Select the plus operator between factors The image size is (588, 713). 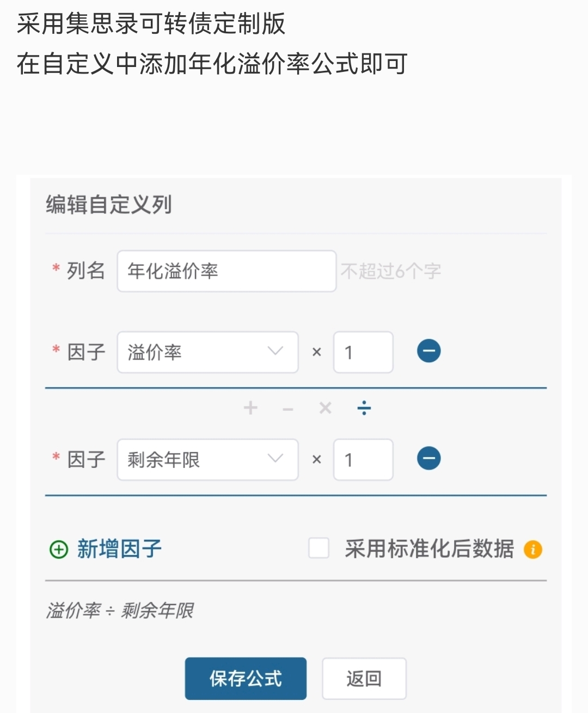pos(250,407)
